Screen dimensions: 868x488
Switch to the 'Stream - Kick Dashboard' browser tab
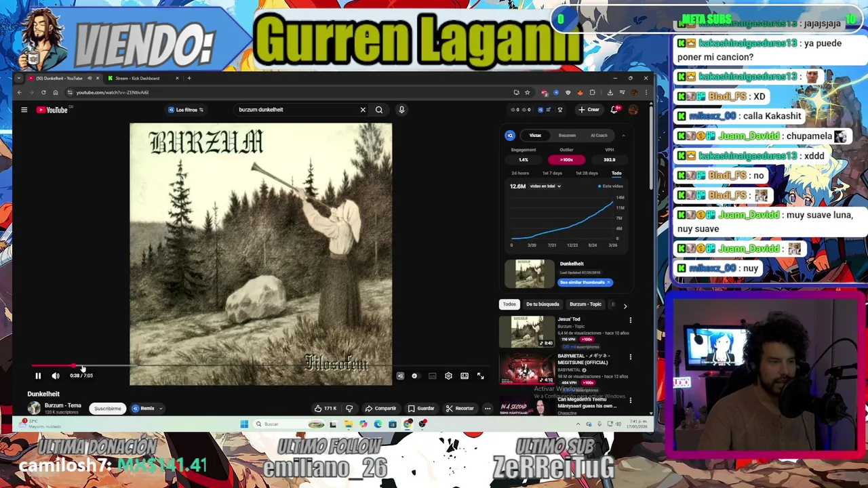(142, 78)
